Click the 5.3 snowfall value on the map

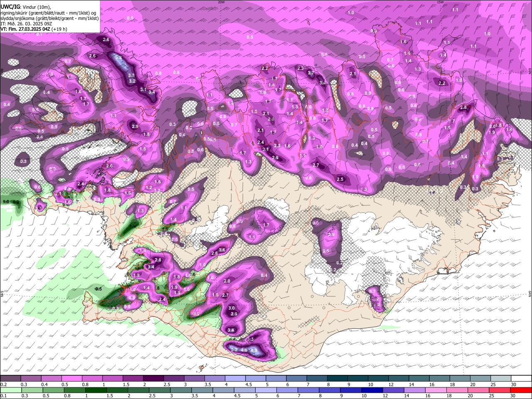coord(118,57)
